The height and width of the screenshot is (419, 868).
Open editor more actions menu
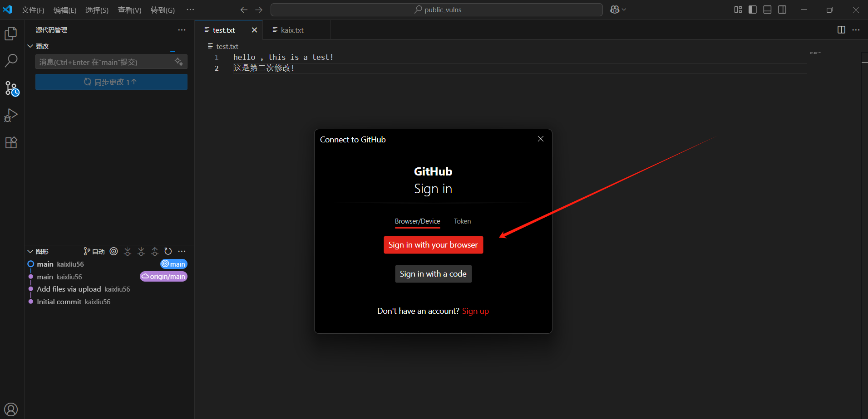click(x=856, y=30)
